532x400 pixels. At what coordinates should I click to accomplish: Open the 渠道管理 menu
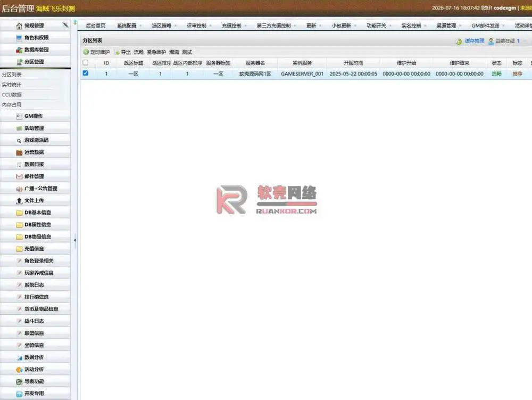pyautogui.click(x=449, y=26)
